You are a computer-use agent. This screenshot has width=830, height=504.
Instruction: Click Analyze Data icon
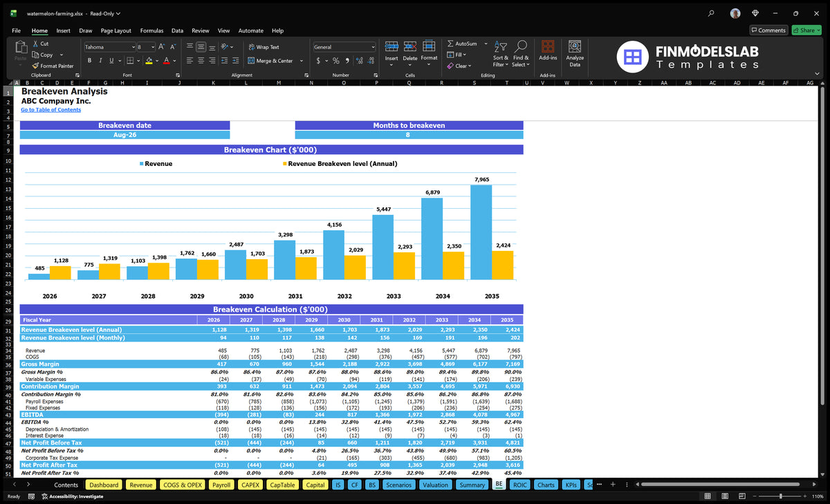pyautogui.click(x=575, y=46)
